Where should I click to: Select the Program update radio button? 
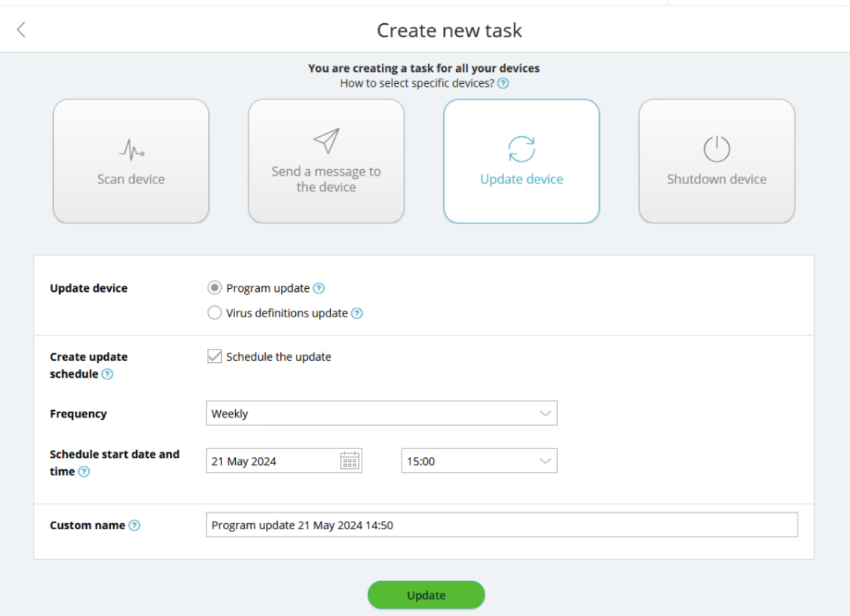[214, 287]
